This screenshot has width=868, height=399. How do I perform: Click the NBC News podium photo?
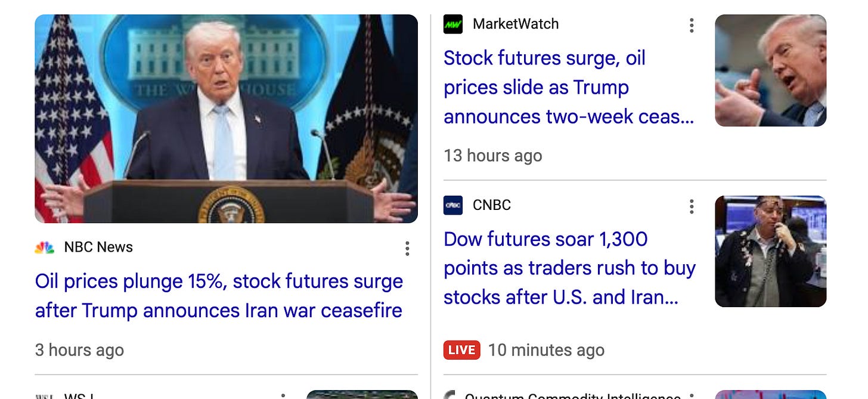[226, 119]
